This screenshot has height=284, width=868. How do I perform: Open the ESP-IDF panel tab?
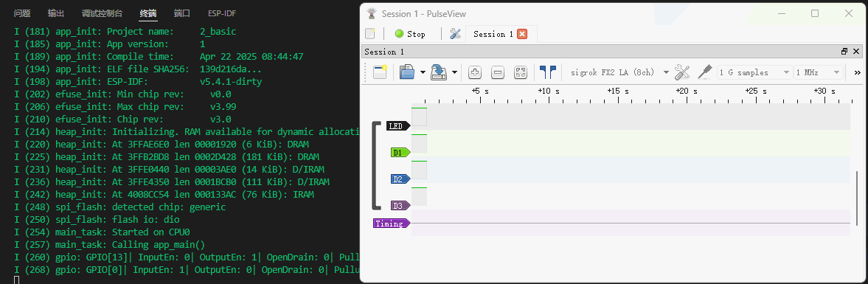pyautogui.click(x=222, y=13)
